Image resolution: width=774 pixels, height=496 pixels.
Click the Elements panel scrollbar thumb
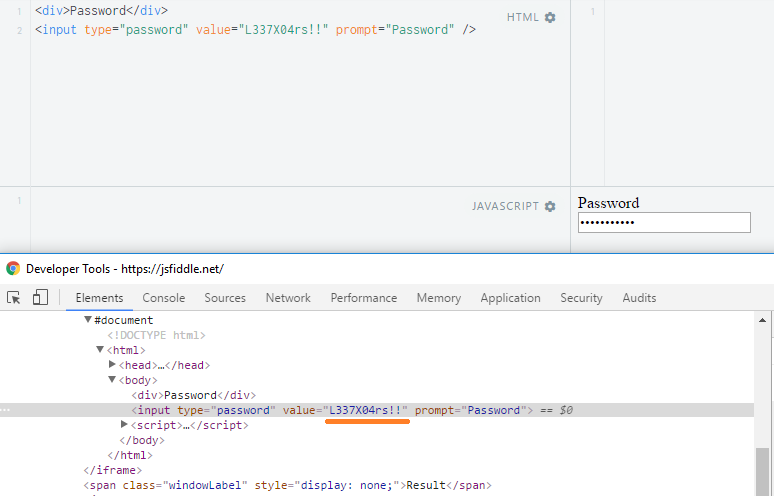[762, 471]
